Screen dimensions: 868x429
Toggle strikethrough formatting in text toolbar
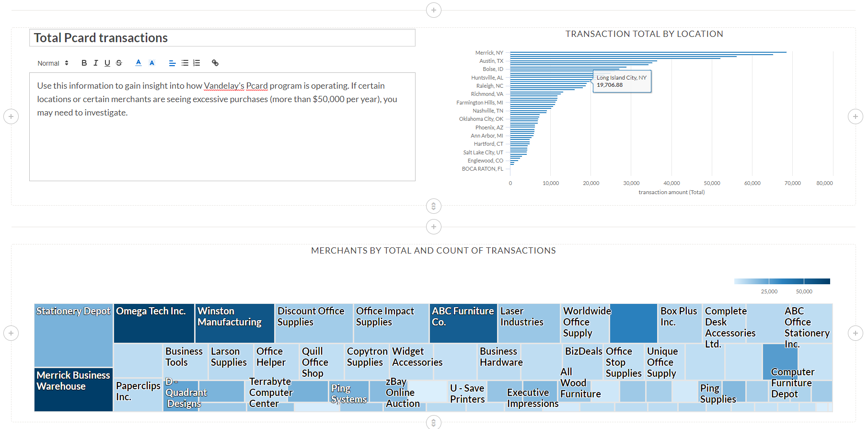click(119, 63)
